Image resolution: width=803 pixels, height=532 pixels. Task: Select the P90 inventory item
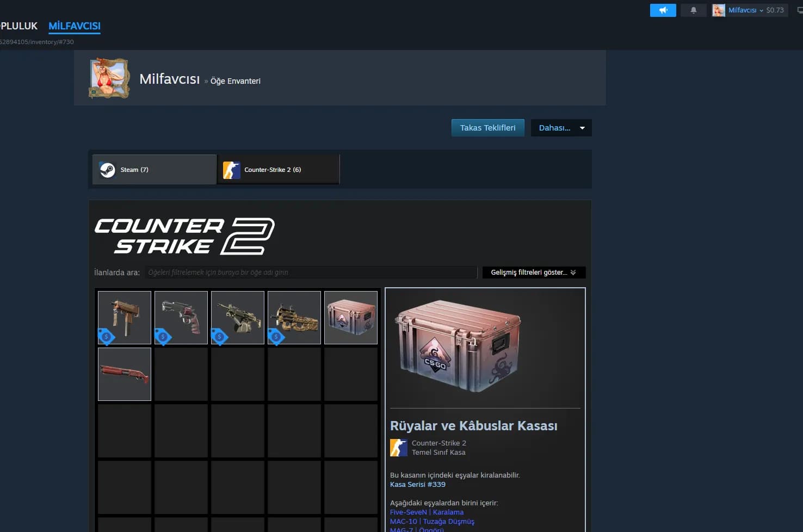click(x=294, y=318)
